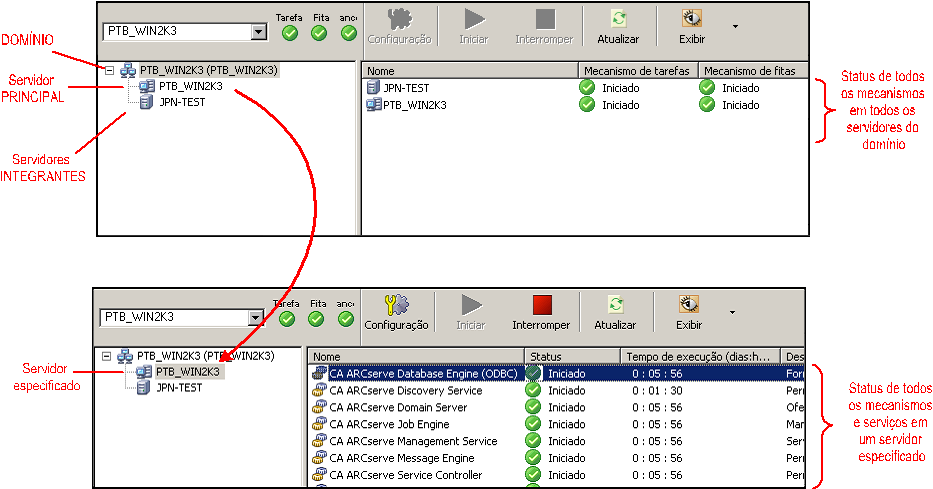Click Iniciar play button in lower window

tap(471, 313)
